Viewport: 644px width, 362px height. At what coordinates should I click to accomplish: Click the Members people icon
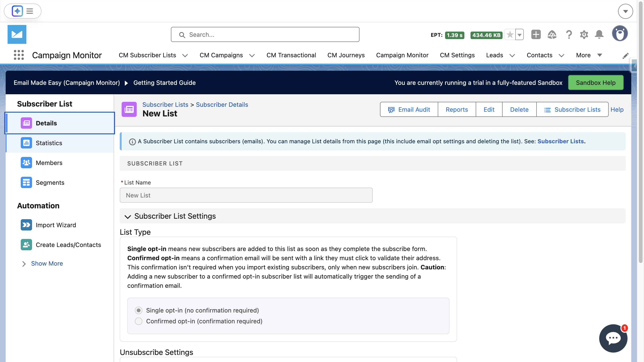point(26,163)
